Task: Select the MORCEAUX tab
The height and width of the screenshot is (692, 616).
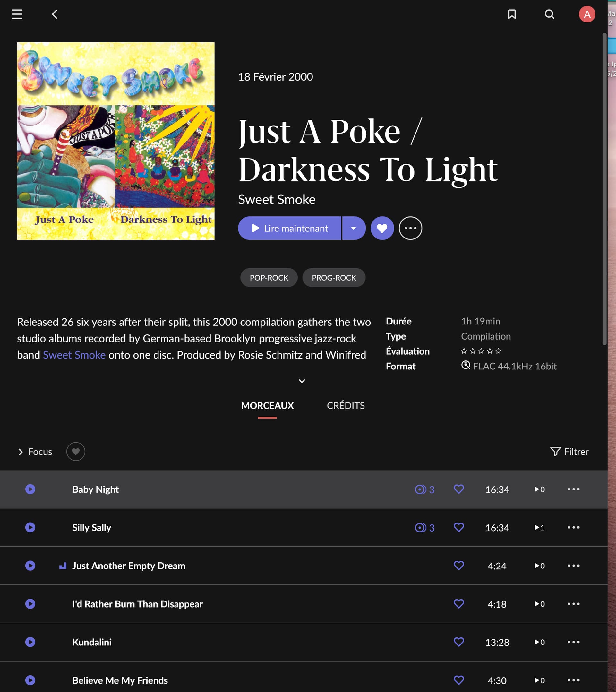Action: coord(267,406)
